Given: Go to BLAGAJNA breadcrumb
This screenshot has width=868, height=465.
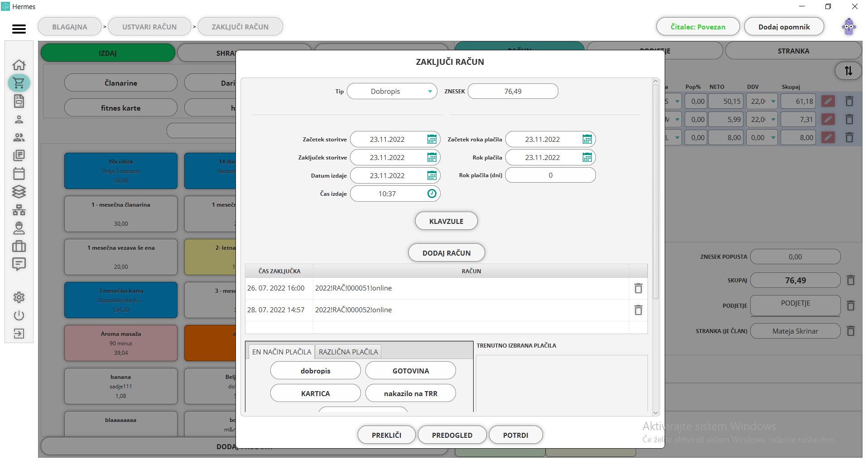Looking at the screenshot, I should pyautogui.click(x=70, y=27).
